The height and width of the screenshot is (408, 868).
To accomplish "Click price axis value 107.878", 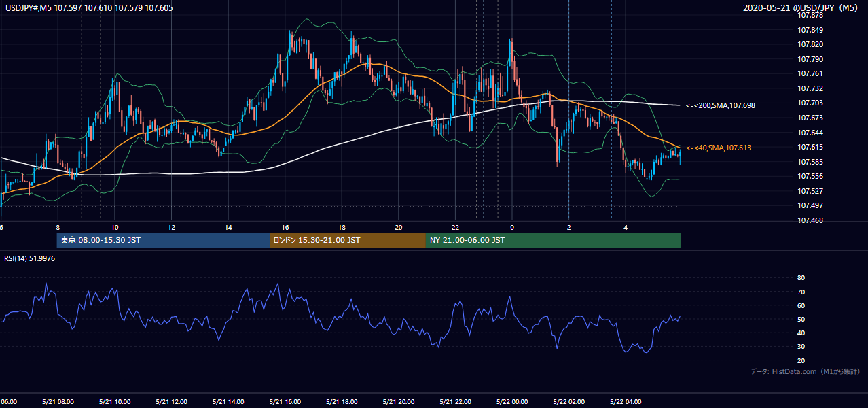I will point(811,15).
